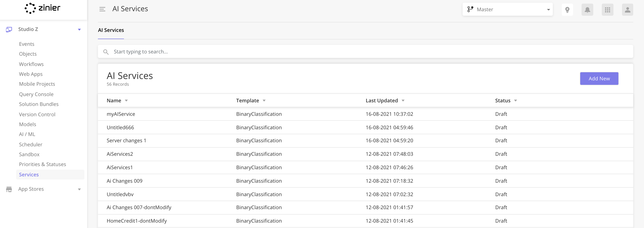
Task: Open the Query Console page
Action: 36,94
